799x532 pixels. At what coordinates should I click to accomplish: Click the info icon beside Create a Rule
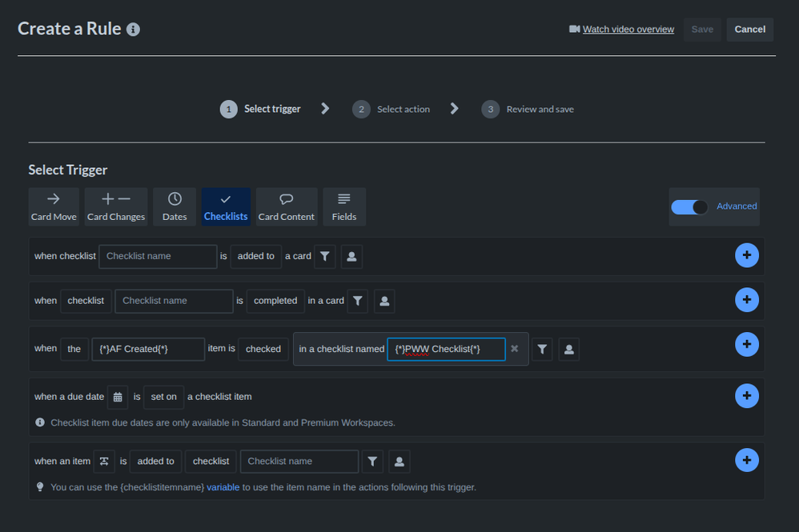pos(133,30)
